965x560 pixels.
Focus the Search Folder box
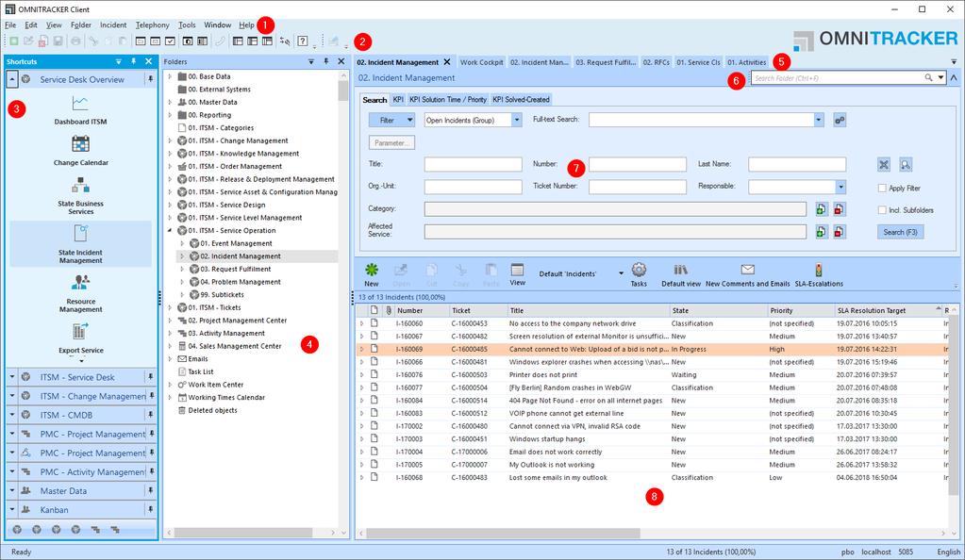coord(838,78)
